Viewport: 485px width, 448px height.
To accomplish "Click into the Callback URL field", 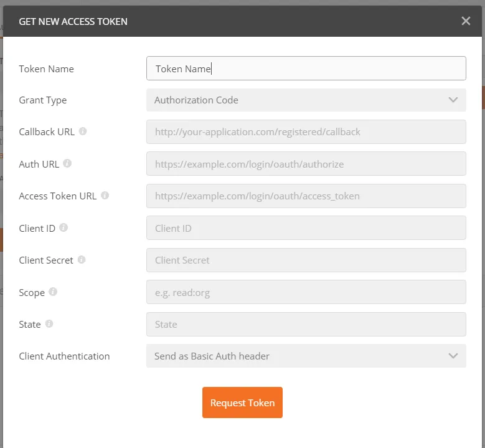I will point(306,132).
